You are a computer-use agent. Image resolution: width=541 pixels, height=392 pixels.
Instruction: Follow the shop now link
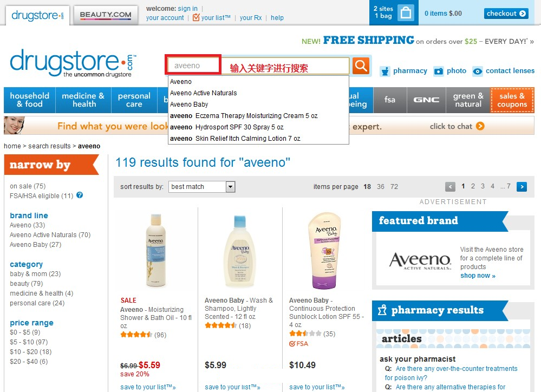(x=478, y=276)
